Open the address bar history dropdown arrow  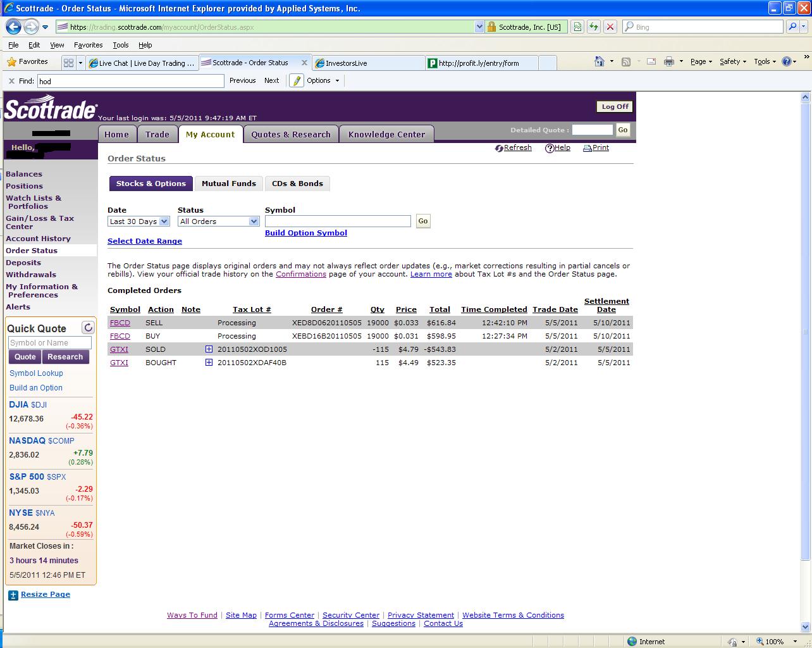479,27
